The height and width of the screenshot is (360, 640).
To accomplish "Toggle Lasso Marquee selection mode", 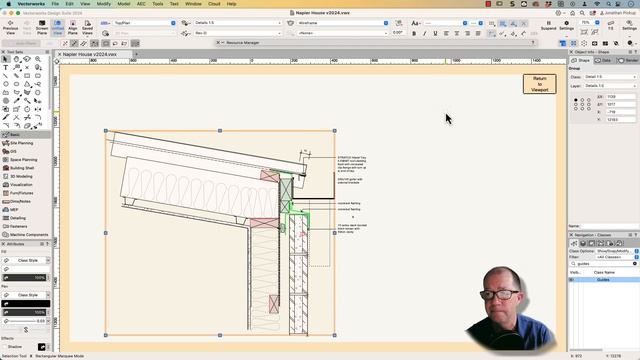I will pos(116,43).
